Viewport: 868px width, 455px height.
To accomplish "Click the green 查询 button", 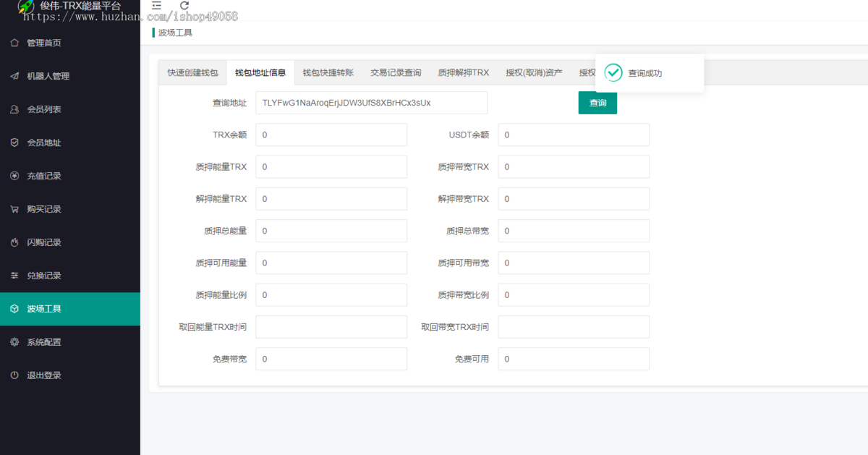I will click(597, 103).
